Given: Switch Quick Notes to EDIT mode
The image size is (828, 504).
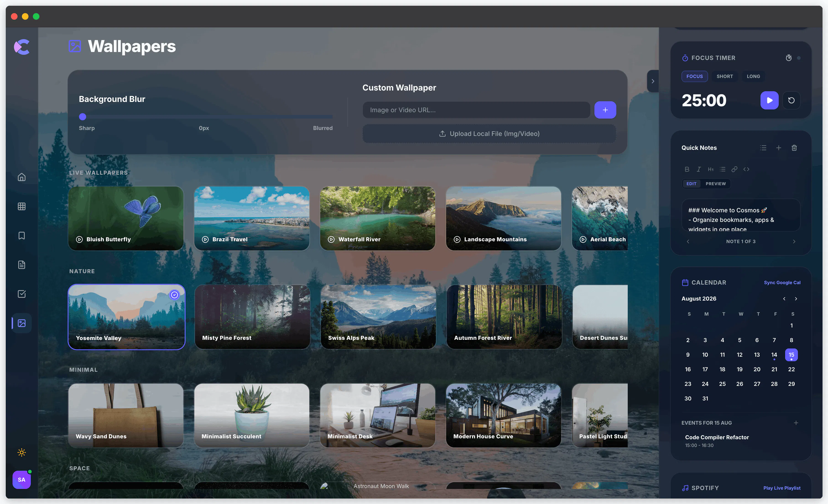Looking at the screenshot, I should tap(691, 184).
